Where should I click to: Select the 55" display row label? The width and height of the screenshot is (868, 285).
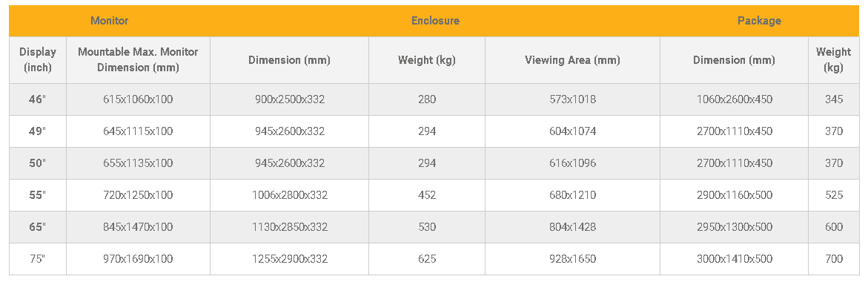[x=38, y=195]
